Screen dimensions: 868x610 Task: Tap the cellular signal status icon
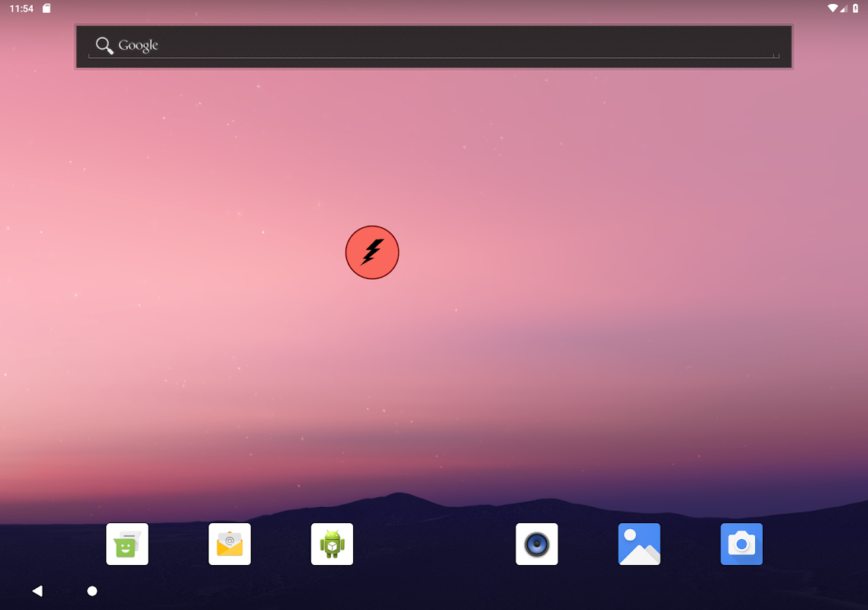pos(844,8)
